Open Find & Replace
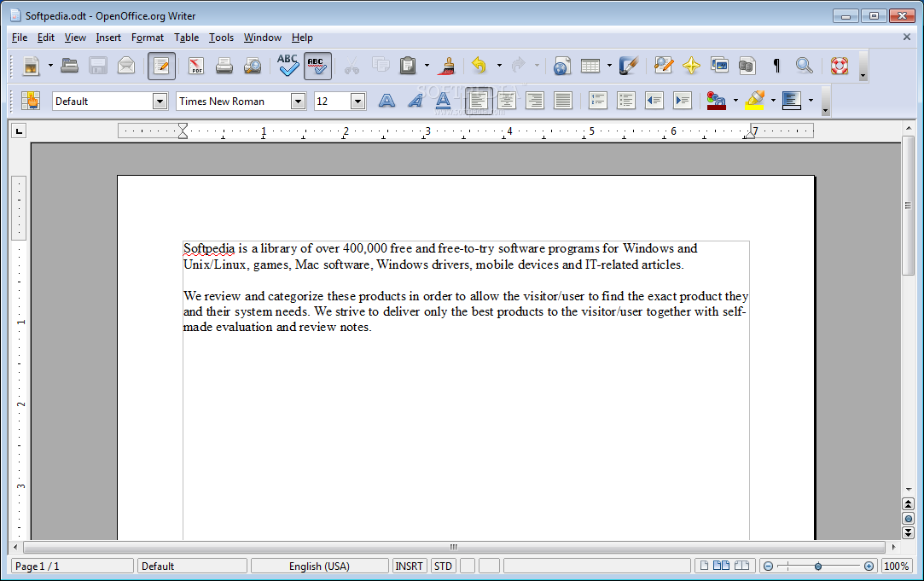The height and width of the screenshot is (581, 924). tap(664, 66)
